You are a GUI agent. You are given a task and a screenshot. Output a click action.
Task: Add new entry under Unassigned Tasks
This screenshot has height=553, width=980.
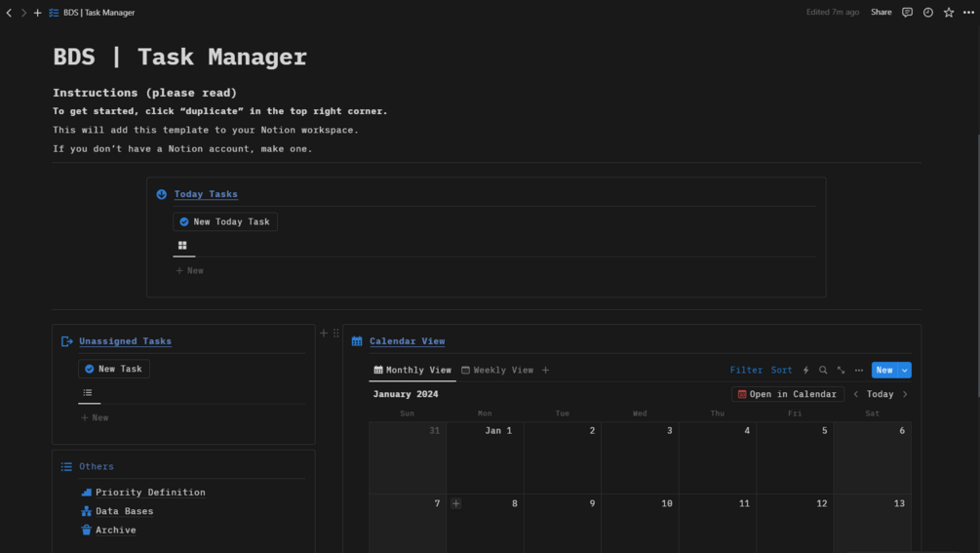[x=95, y=417]
